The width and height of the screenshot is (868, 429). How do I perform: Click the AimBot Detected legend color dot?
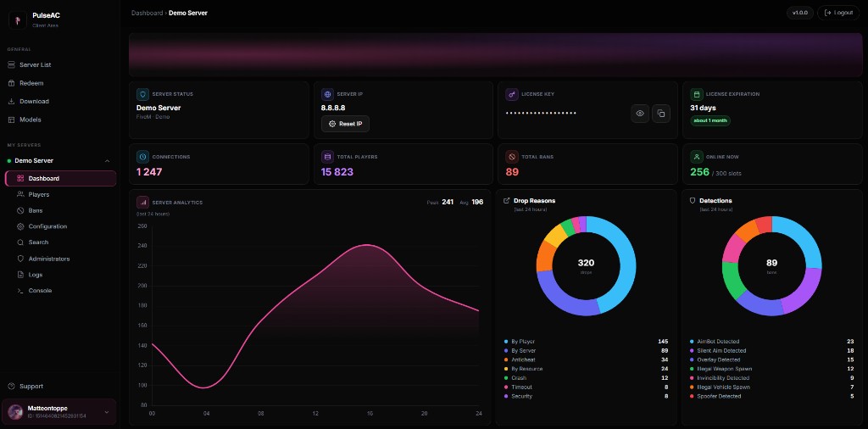(692, 342)
